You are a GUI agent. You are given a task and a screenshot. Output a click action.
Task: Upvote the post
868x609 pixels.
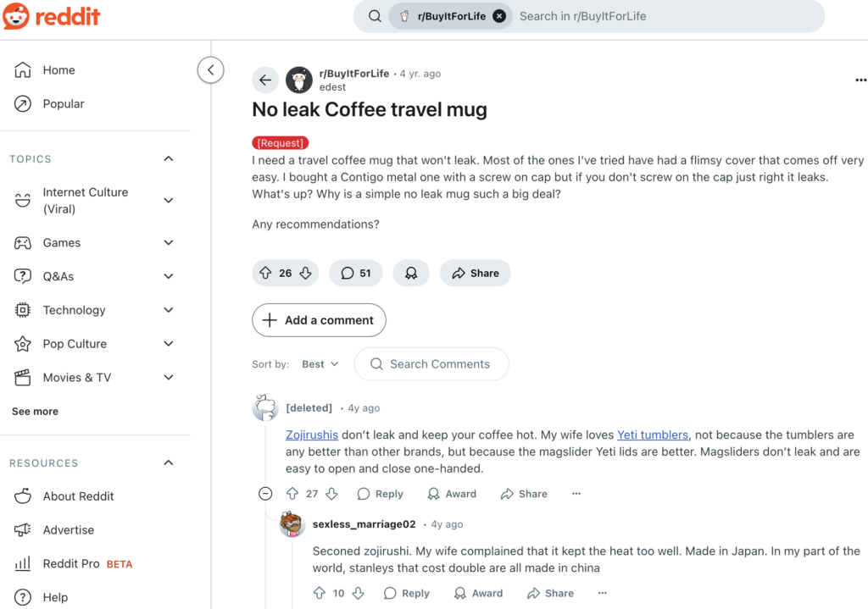pos(265,274)
